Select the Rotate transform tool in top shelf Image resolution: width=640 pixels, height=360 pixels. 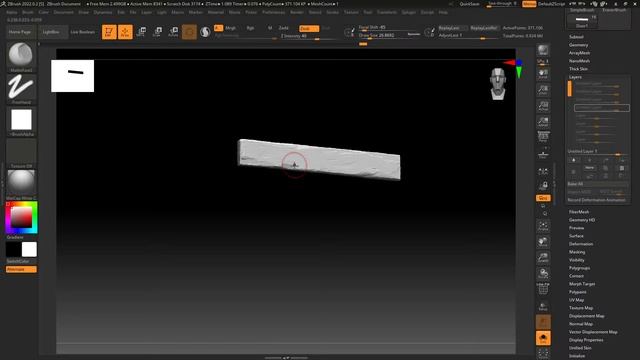pyautogui.click(x=173, y=32)
